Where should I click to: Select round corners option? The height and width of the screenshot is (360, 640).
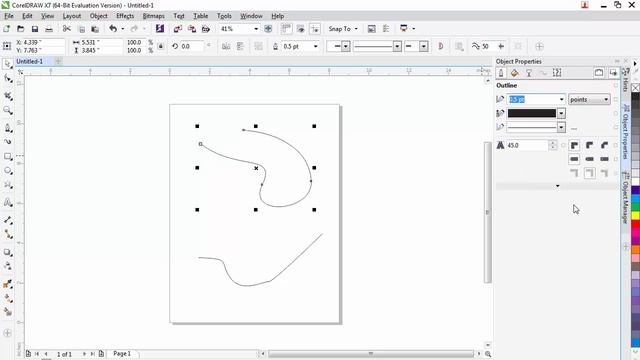click(589, 145)
